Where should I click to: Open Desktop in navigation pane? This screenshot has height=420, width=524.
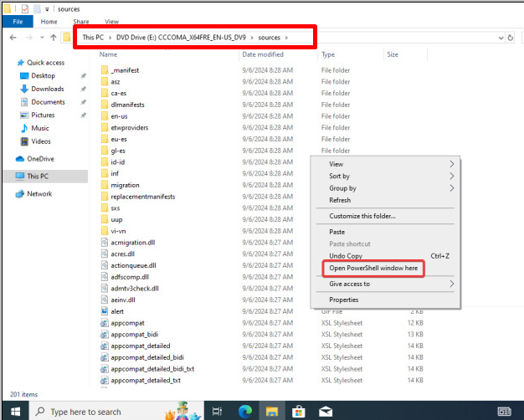click(38, 76)
